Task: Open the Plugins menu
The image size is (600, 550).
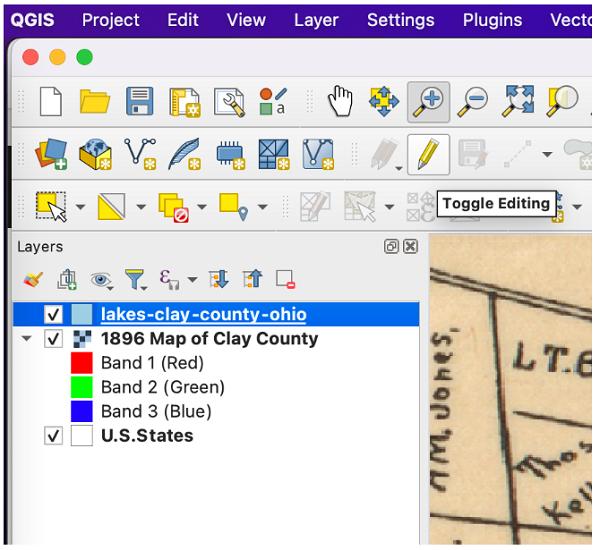Action: point(492,20)
